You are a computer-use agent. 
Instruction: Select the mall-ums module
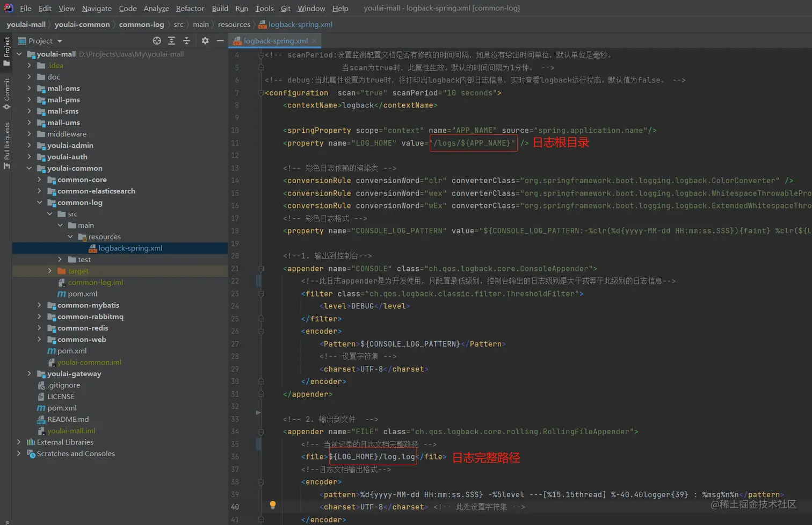click(x=63, y=123)
